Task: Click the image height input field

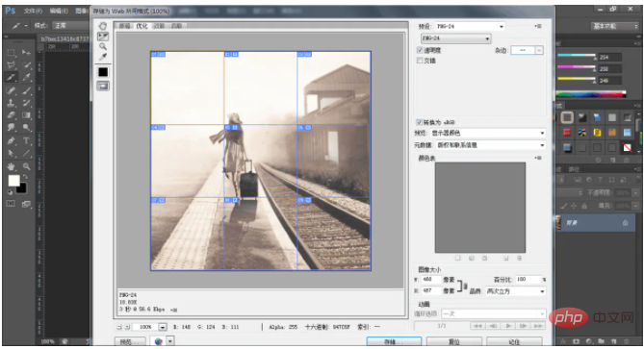Action: pos(430,290)
